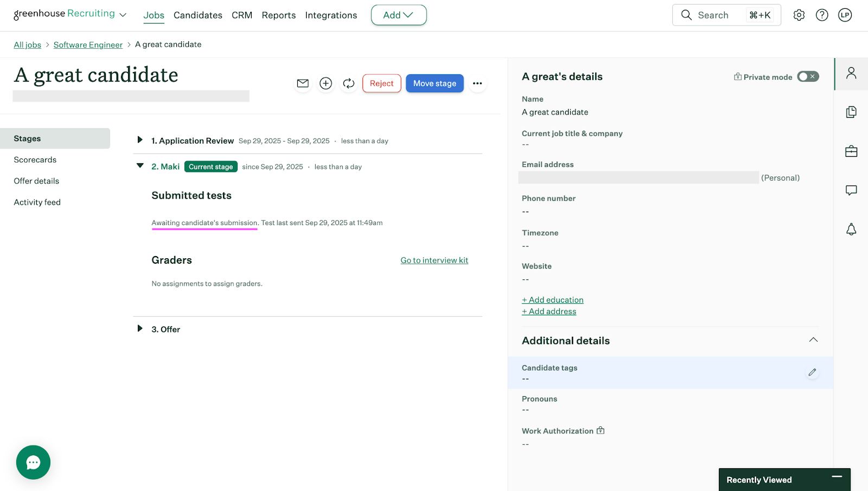This screenshot has height=491, width=868.
Task: Toggle Private mode switch on
Action: (x=807, y=76)
